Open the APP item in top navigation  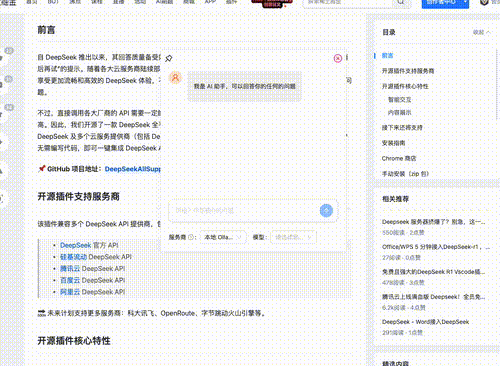click(x=210, y=2)
